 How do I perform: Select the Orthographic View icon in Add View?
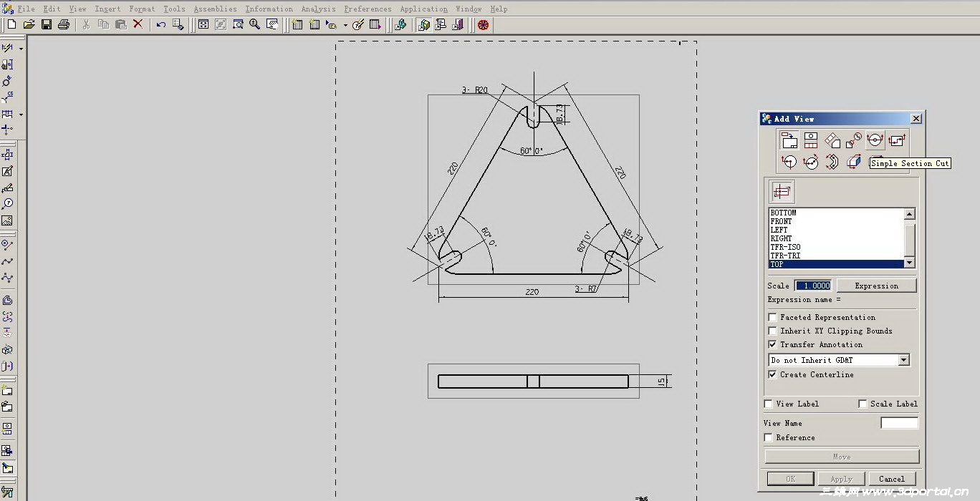[x=810, y=140]
